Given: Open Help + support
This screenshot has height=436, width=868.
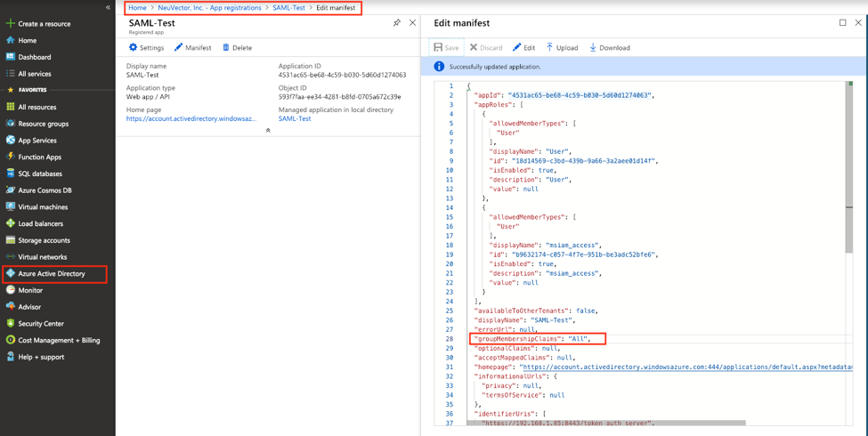Looking at the screenshot, I should click(41, 357).
